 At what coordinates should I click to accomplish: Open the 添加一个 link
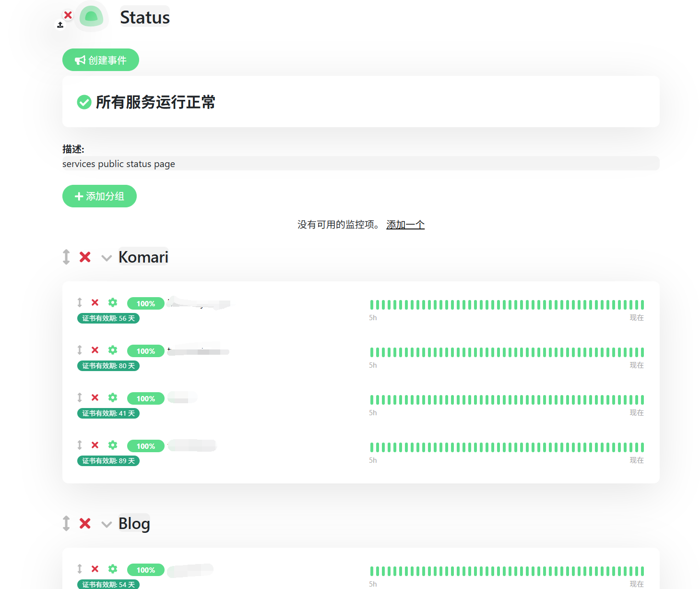[x=405, y=225]
